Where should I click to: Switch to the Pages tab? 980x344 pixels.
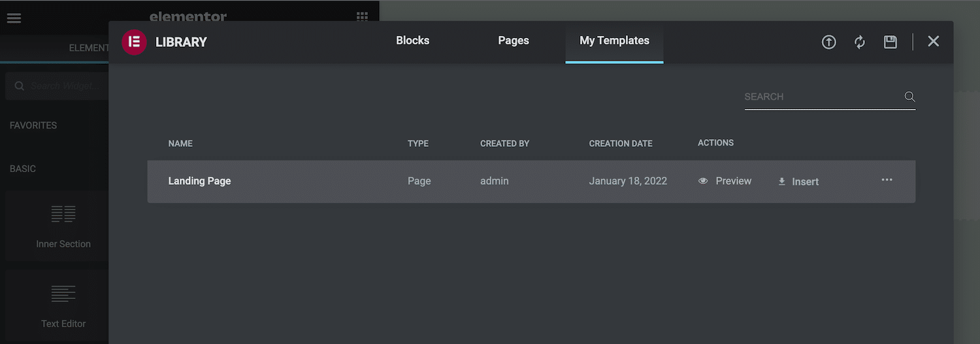point(514,40)
